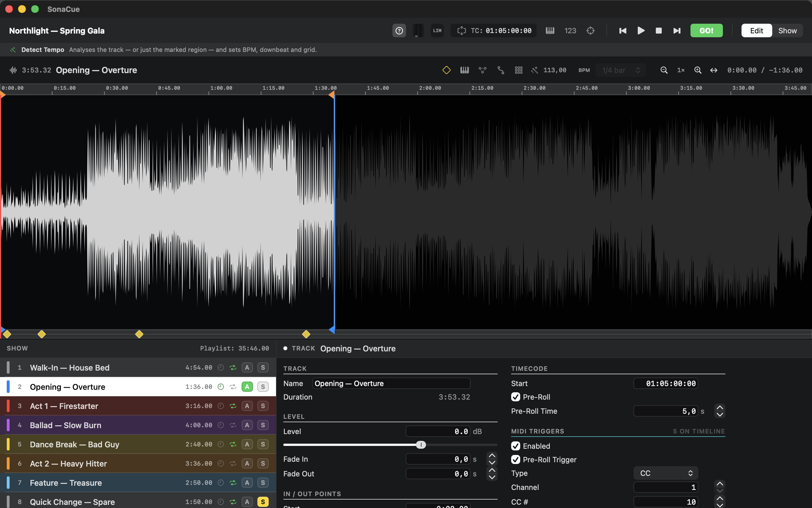Toggle loop on Walk-In — House Bed

tap(233, 367)
